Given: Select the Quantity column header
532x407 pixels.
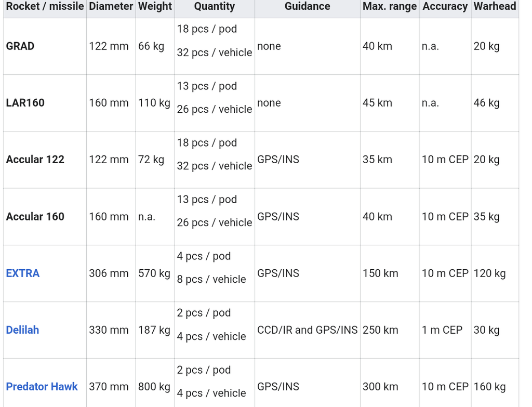Looking at the screenshot, I should [x=215, y=7].
